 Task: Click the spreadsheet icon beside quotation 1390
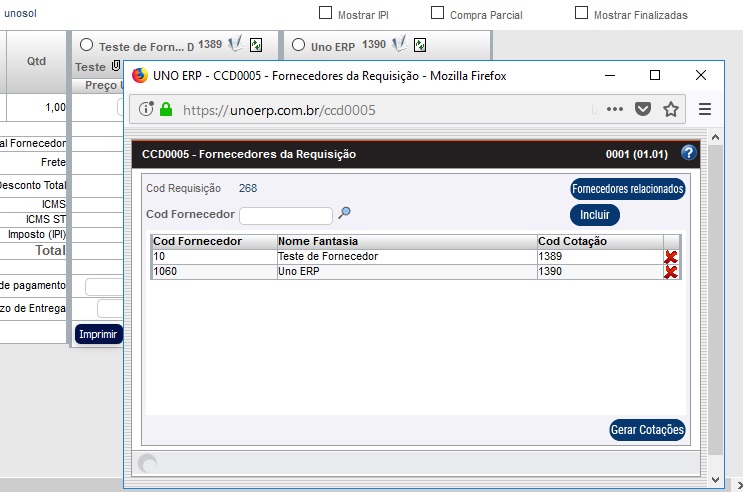click(x=420, y=45)
